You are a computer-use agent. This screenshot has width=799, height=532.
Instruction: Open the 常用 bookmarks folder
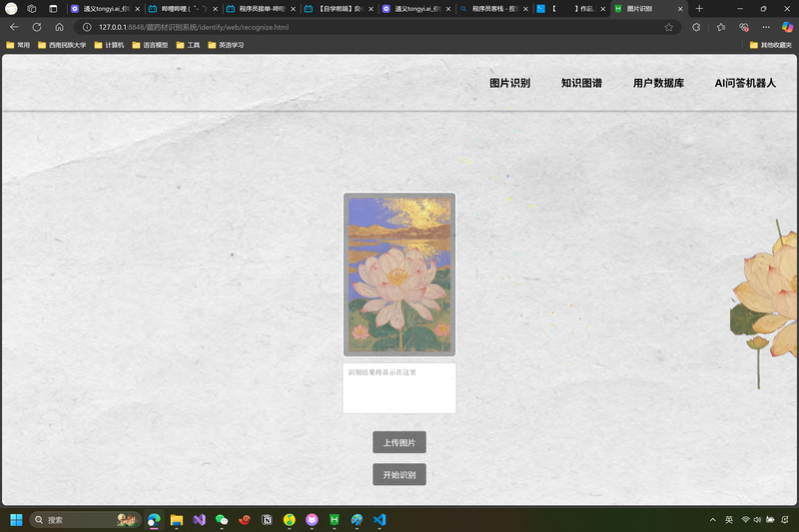pyautogui.click(x=18, y=45)
